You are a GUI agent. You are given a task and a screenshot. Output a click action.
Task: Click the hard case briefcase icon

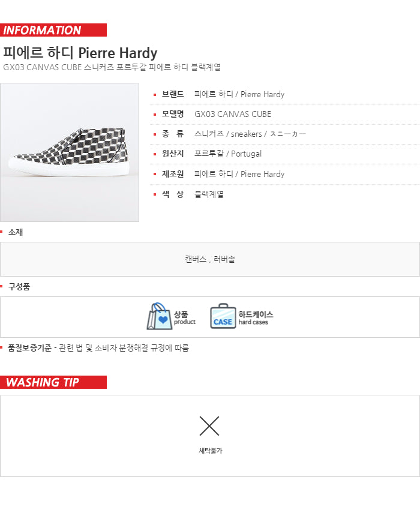point(223,316)
